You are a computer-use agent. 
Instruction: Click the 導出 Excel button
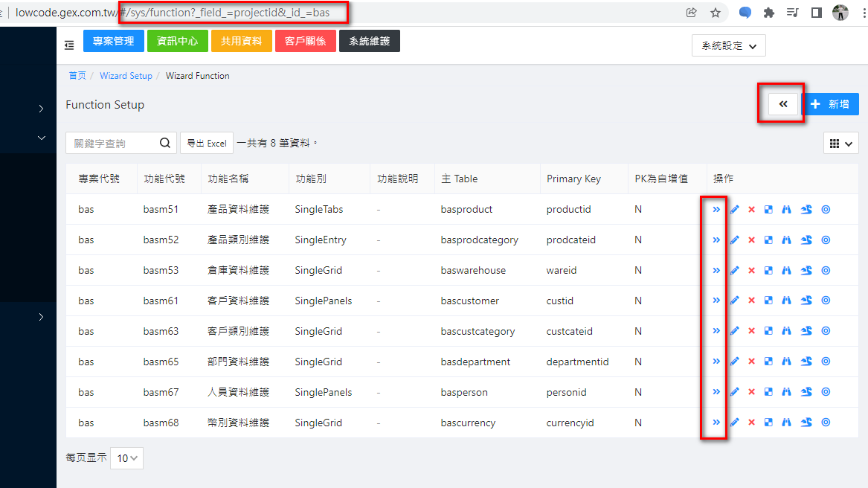207,143
